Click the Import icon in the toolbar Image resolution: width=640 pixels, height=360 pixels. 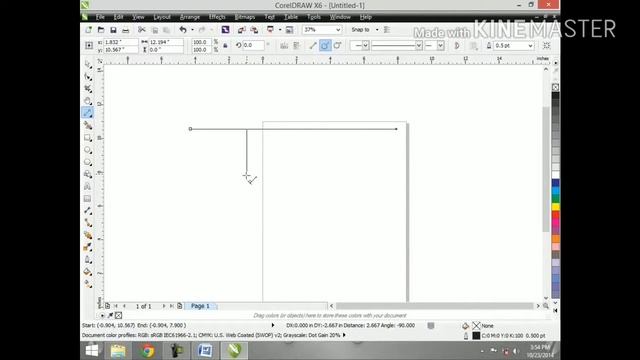(x=242, y=30)
